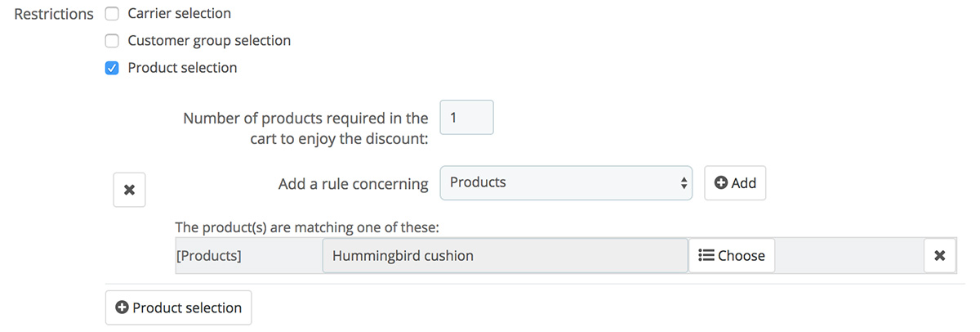Remove the Hummingbird cushion rule with X
The width and height of the screenshot is (980, 332).
coord(940,256)
